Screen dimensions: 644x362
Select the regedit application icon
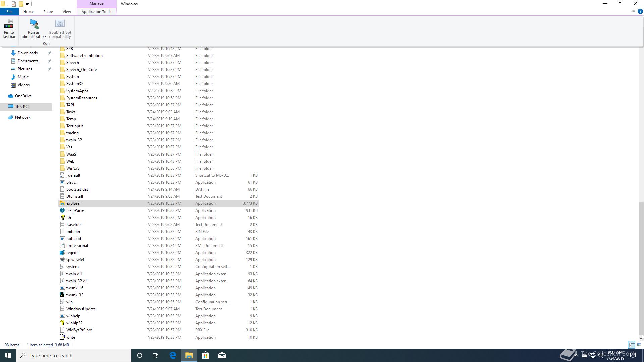tap(62, 253)
